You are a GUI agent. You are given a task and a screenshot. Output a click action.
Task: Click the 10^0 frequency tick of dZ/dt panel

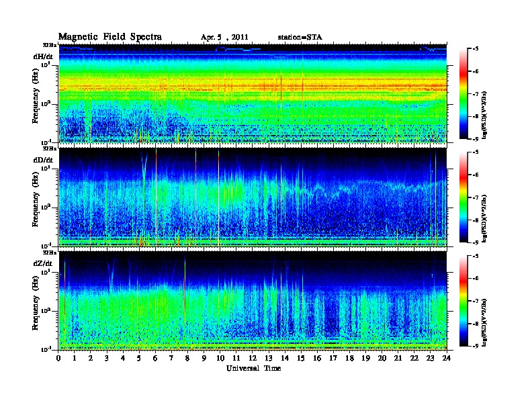coord(46,311)
